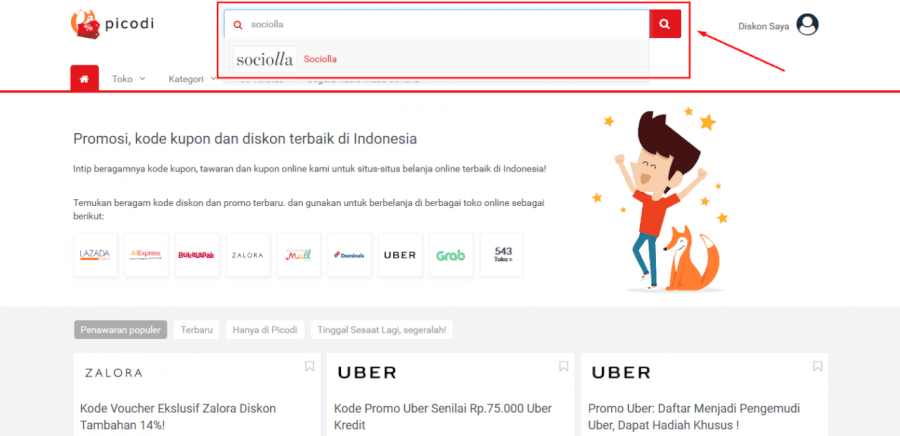This screenshot has width=900, height=436.
Task: Submit search with red magnifier button
Action: click(x=665, y=24)
